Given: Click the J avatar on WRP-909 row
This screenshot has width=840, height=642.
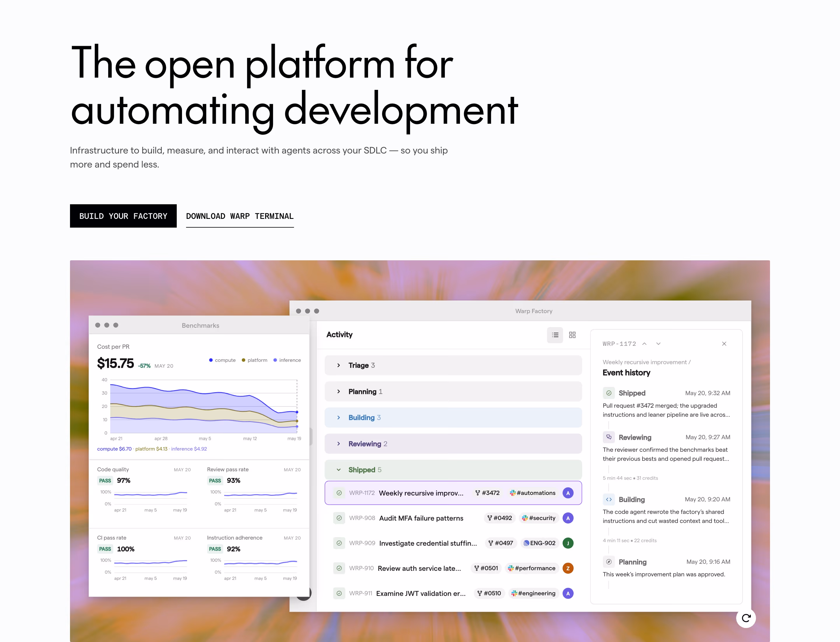Looking at the screenshot, I should (x=568, y=543).
